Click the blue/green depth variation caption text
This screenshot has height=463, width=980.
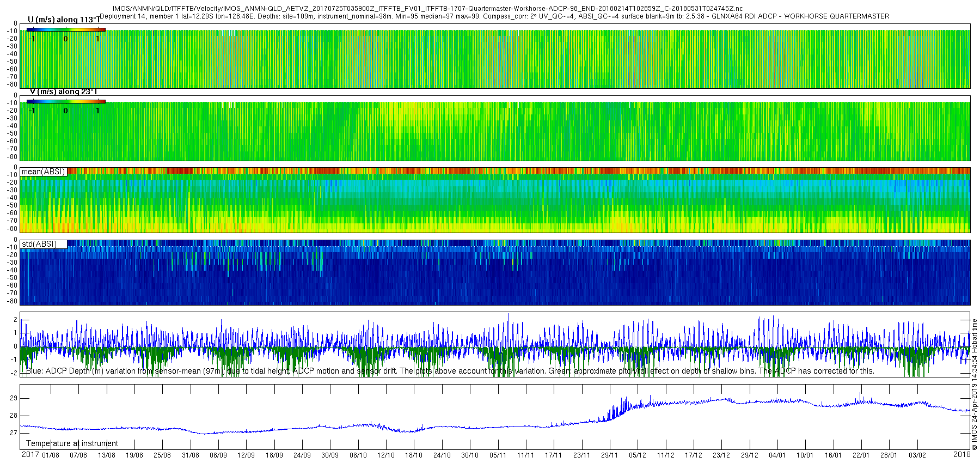point(450,371)
